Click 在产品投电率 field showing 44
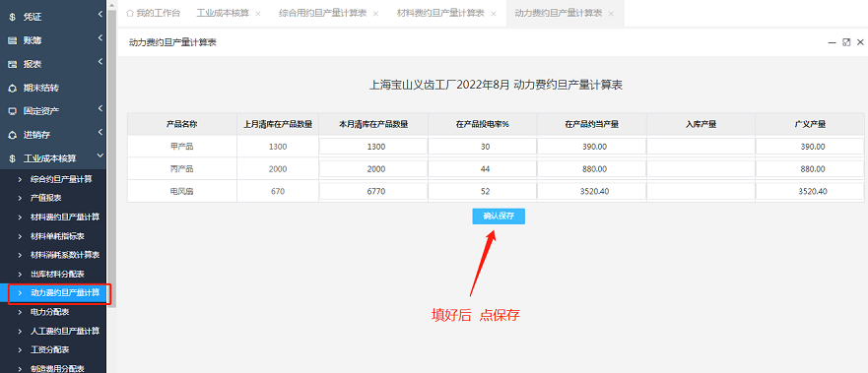The width and height of the screenshot is (868, 373). tap(482, 169)
